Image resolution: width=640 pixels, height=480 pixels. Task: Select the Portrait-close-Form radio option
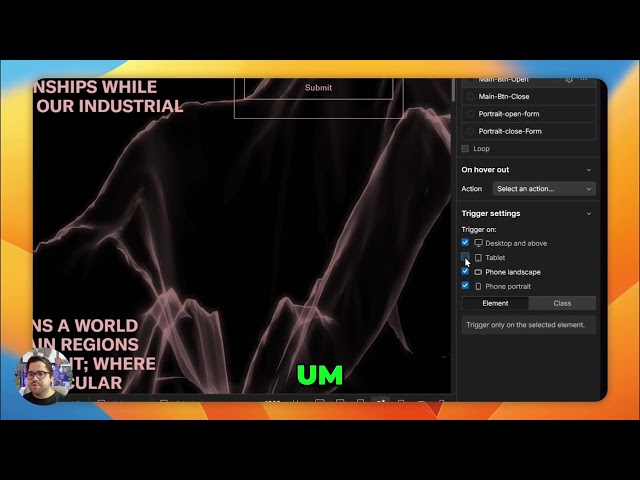pos(470,131)
